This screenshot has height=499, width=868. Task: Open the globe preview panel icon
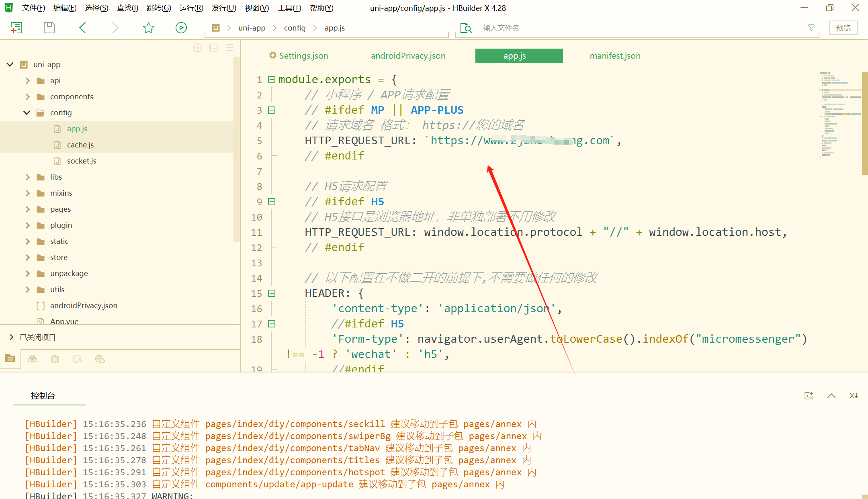tap(100, 359)
